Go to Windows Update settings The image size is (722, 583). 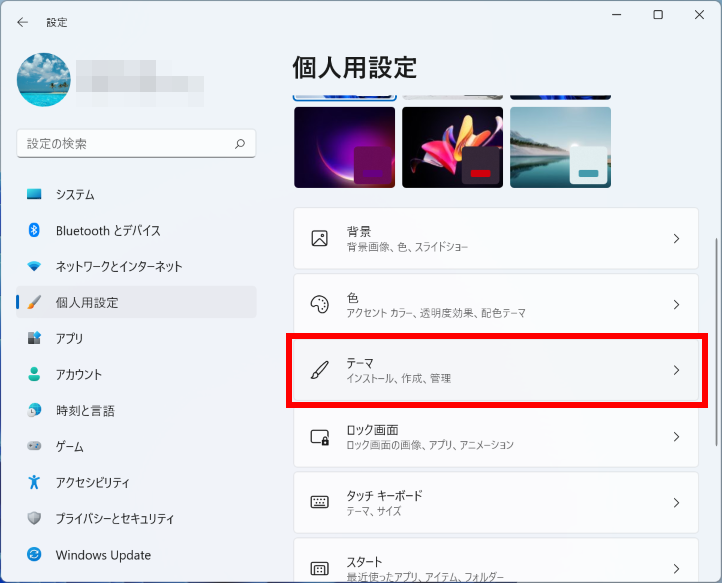136,554
